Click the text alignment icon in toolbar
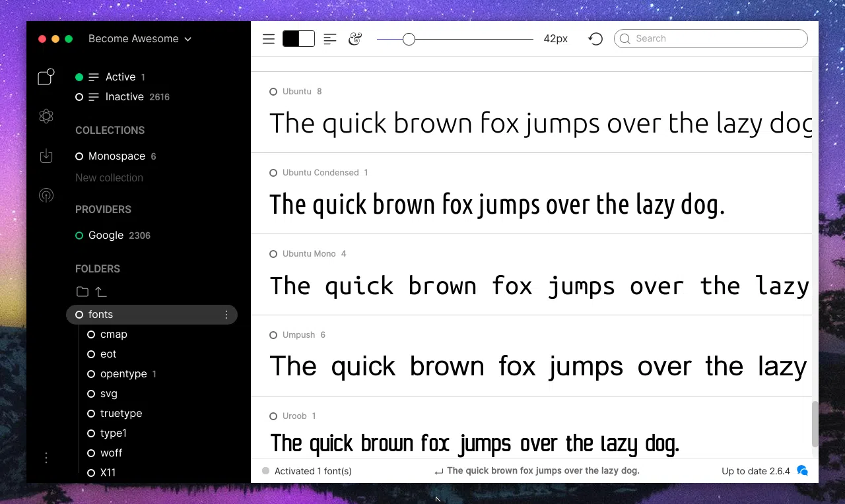This screenshot has height=504, width=845. pyautogui.click(x=330, y=39)
